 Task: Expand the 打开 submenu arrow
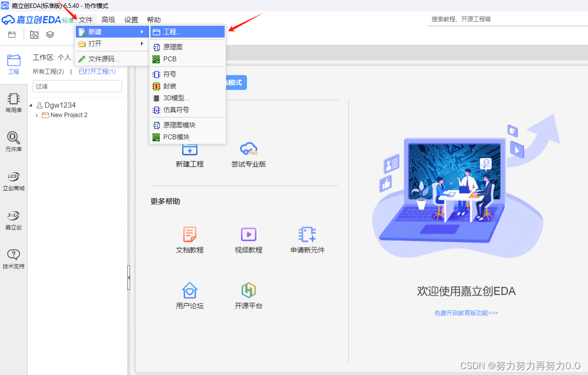tap(142, 44)
